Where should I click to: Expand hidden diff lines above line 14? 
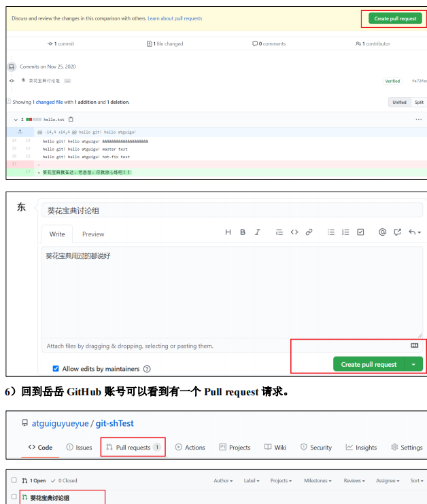coord(20,132)
